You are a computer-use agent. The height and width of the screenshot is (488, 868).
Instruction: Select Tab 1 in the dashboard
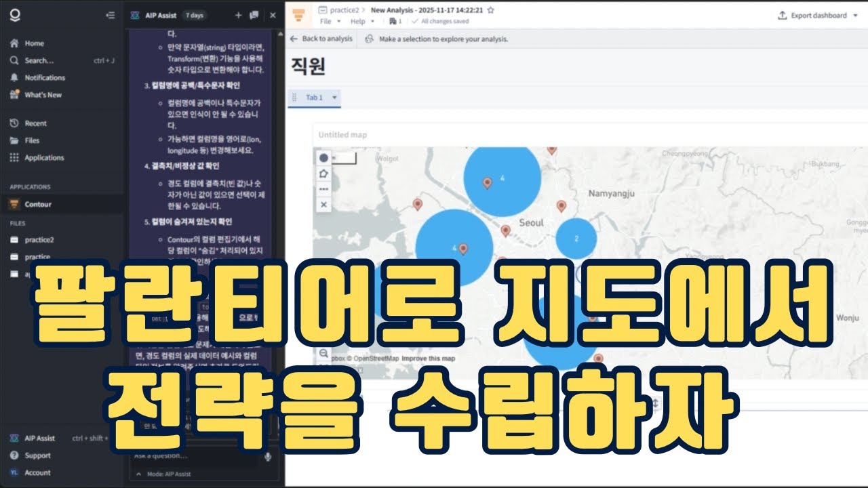[314, 98]
